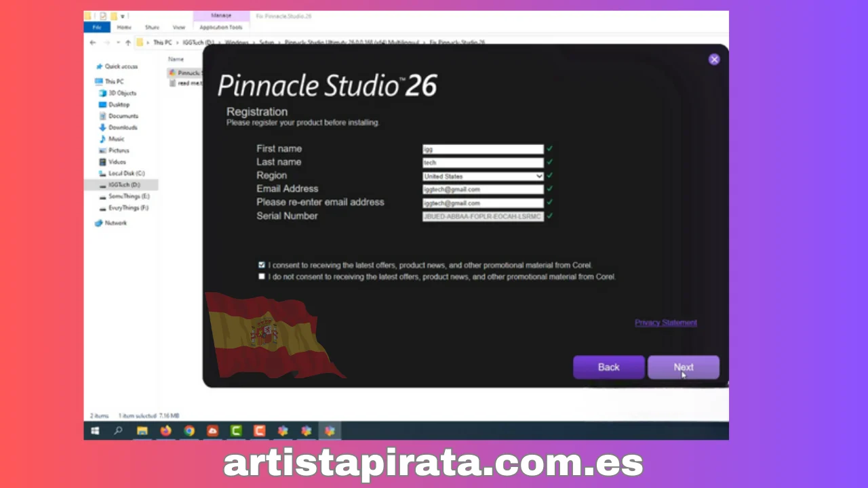Open Music in navigation pane
Screen dimensions: 868x488
click(x=111, y=139)
